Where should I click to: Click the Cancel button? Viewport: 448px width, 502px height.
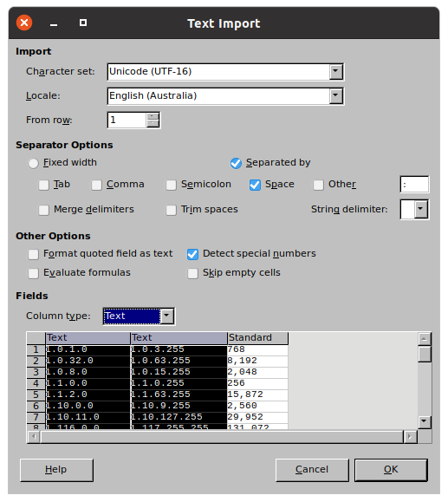click(312, 470)
